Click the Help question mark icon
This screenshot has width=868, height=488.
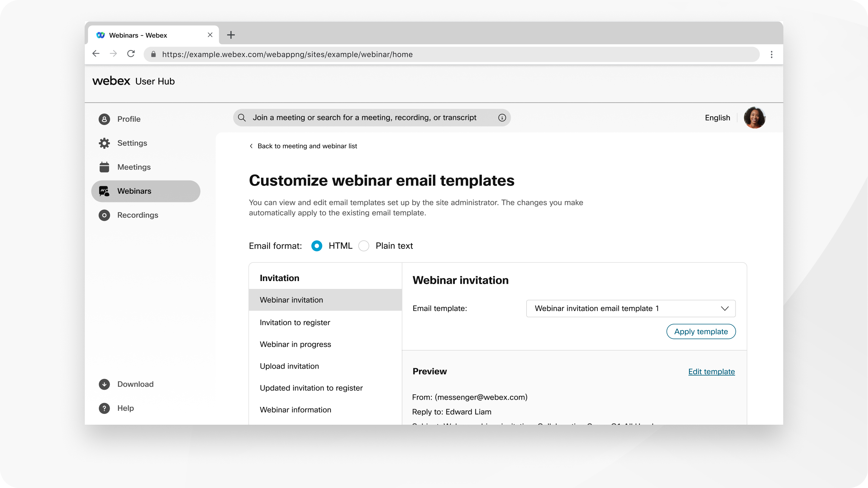(x=104, y=408)
